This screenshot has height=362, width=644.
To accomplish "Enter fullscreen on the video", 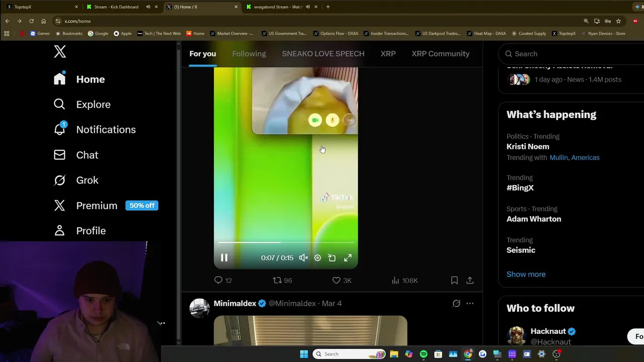I will tap(348, 257).
